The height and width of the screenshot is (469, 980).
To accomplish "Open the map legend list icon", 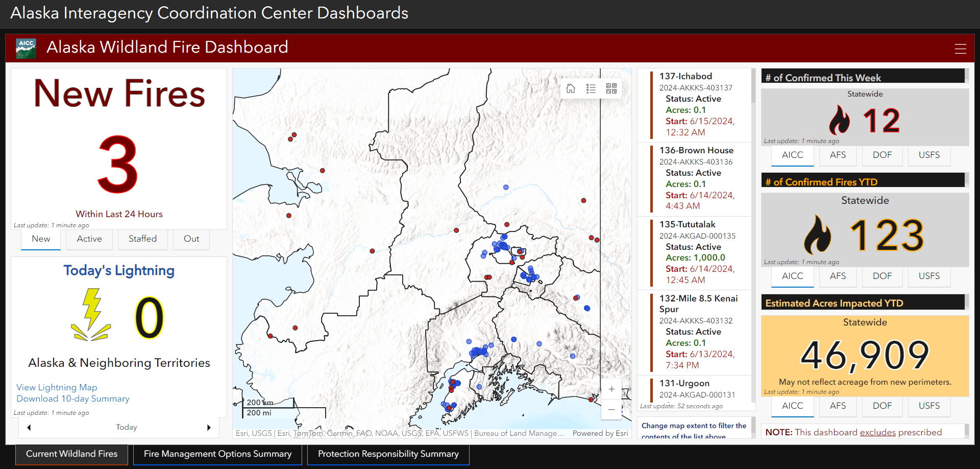I will tap(591, 88).
